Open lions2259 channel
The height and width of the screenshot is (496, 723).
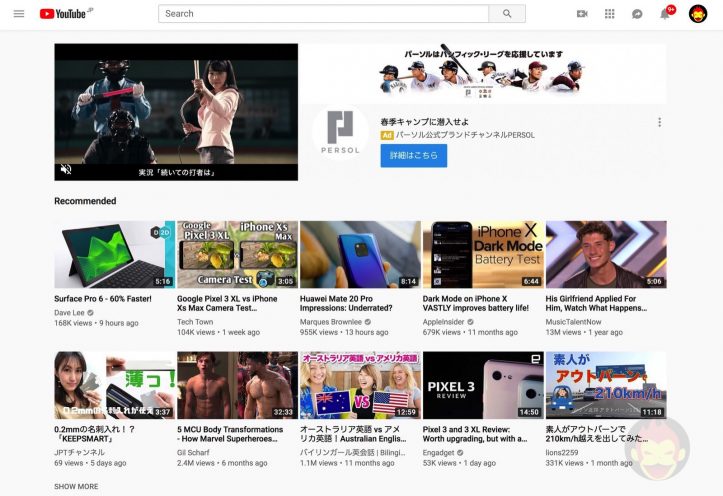[562, 453]
